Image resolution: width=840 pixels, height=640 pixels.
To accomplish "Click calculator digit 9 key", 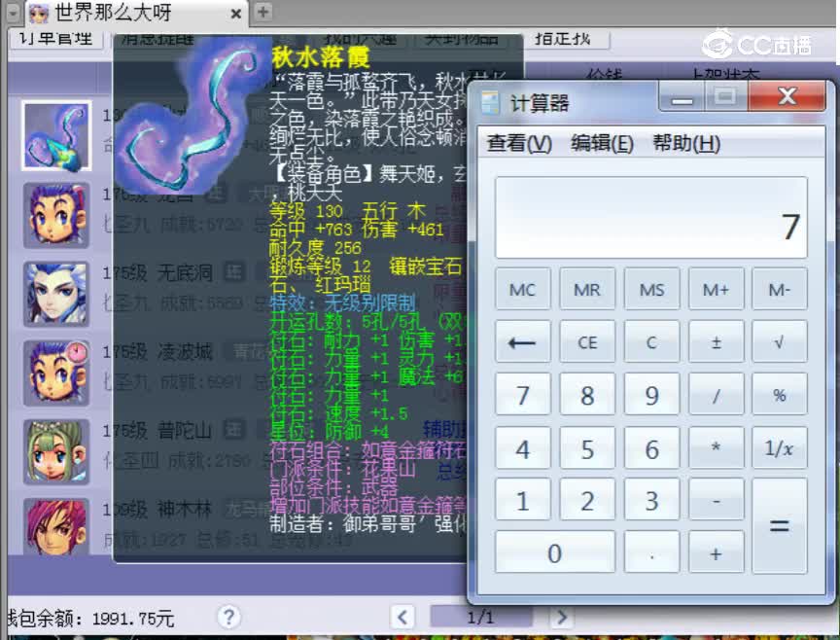I will (x=651, y=395).
